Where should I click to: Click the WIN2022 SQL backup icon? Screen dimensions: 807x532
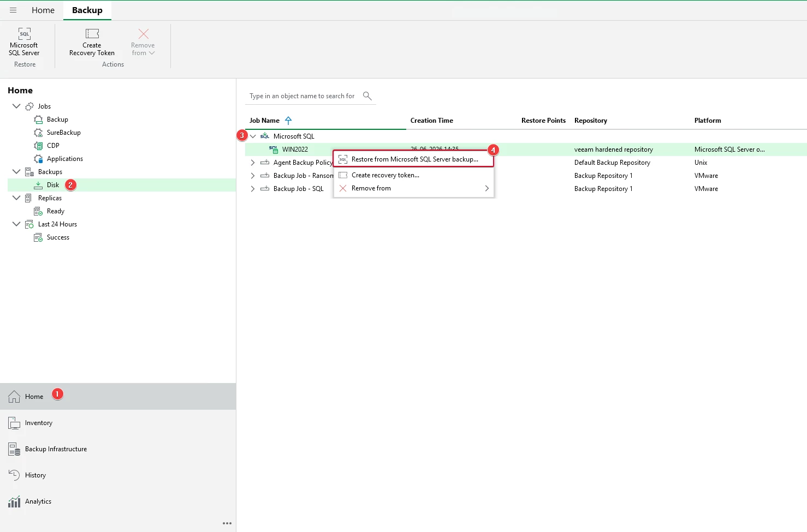click(274, 150)
